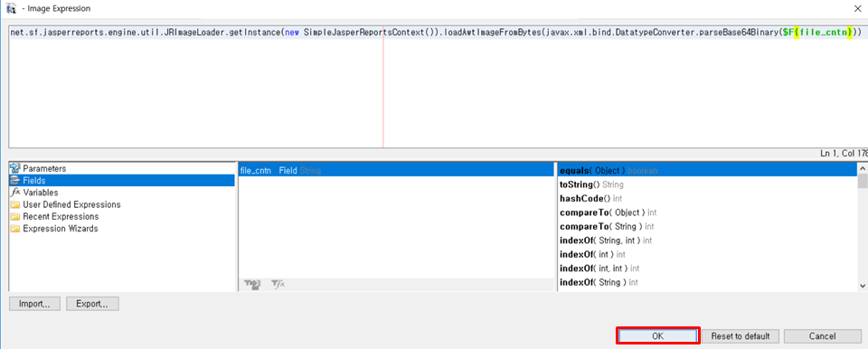
Task: Confirm the expression with OK
Action: 657,335
